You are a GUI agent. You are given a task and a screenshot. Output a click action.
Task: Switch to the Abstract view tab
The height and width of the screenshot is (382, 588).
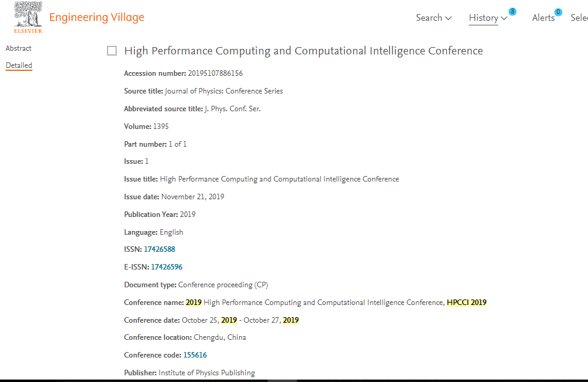coord(18,48)
